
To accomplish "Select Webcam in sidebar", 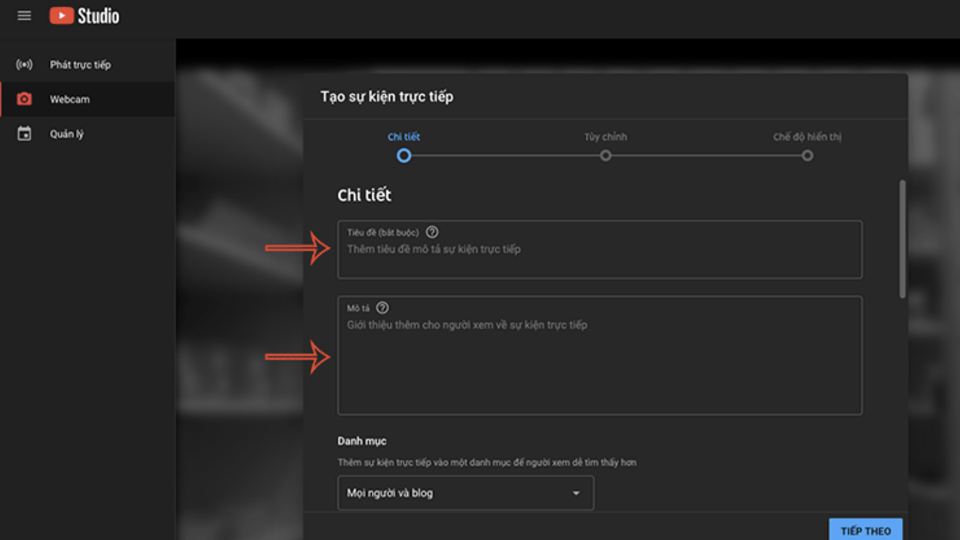I will (x=88, y=99).
